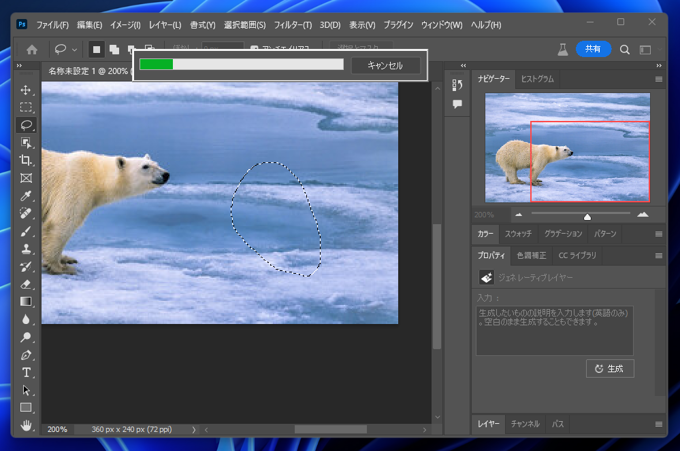Screen dimensions: 680x451
Task: Select the Spot Healing Brush tool
Action: pos(26,213)
